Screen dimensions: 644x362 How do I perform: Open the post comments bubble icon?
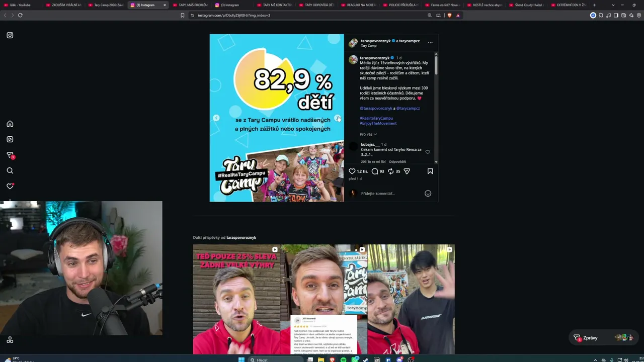pyautogui.click(x=375, y=171)
